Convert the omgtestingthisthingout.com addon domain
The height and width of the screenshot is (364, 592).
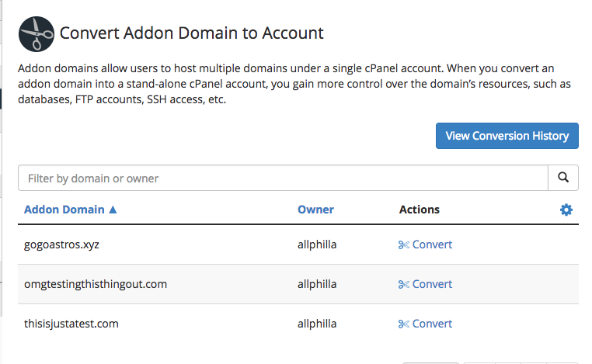pyautogui.click(x=432, y=284)
